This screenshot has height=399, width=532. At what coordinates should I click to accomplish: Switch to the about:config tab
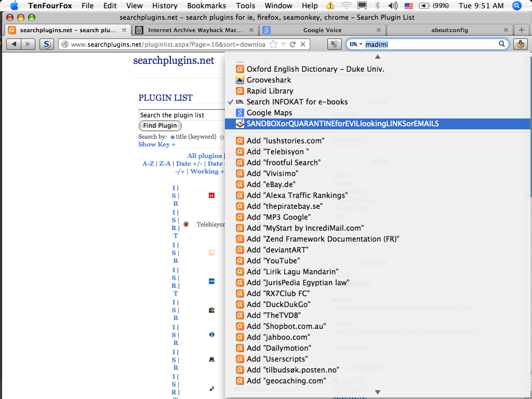tap(449, 30)
